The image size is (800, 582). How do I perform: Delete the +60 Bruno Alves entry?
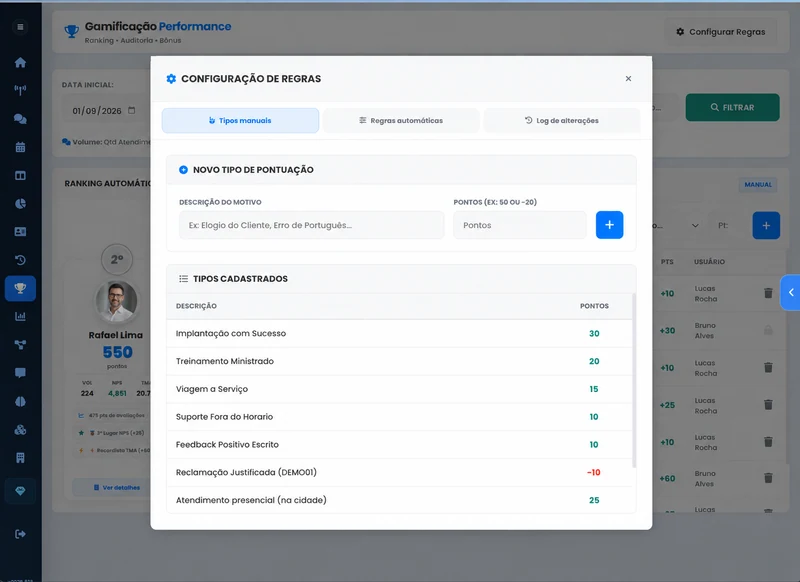(x=768, y=478)
